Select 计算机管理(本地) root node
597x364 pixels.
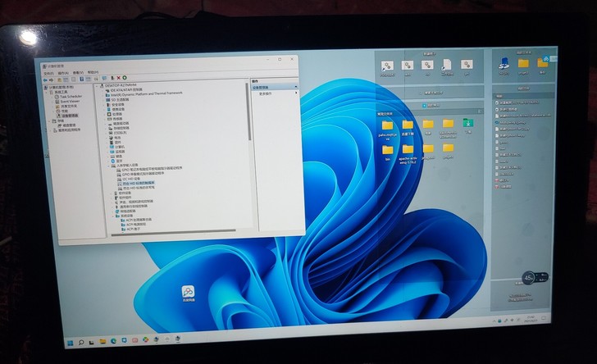pos(59,88)
